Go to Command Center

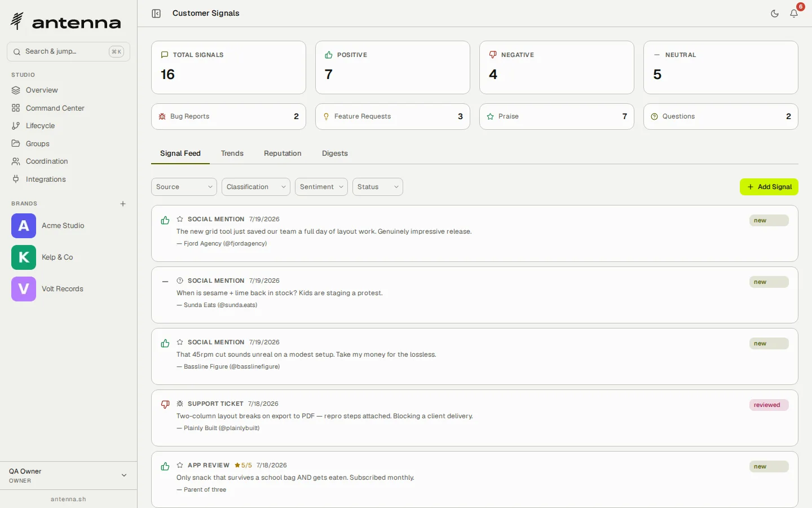point(68,108)
